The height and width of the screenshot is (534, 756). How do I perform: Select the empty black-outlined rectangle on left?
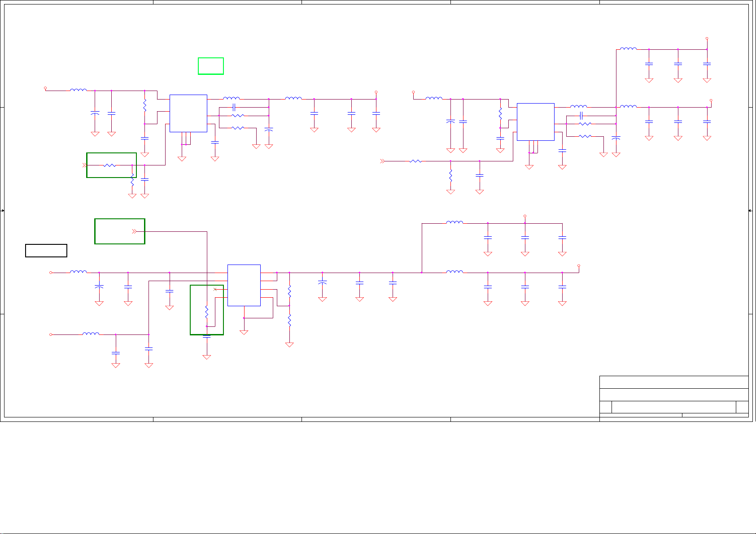coord(46,251)
